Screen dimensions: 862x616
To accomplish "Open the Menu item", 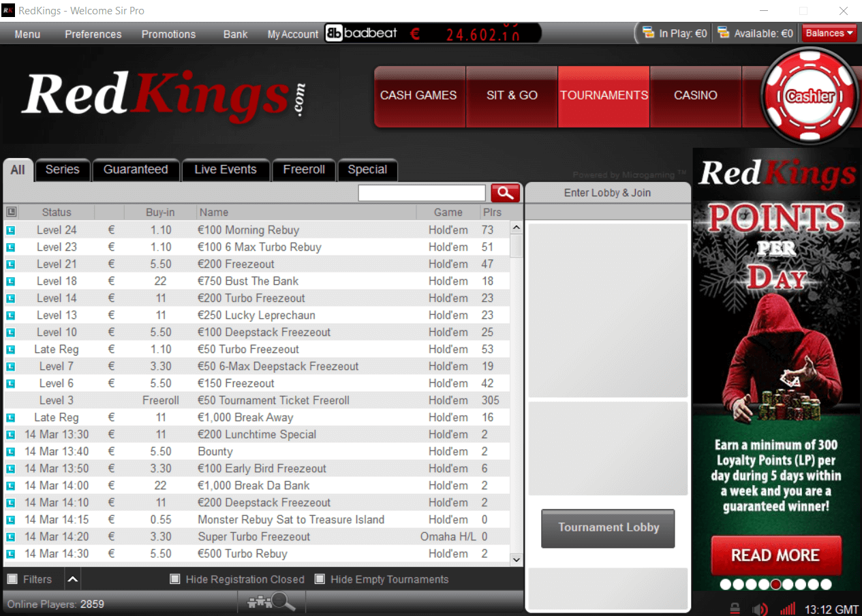I will tap(27, 34).
